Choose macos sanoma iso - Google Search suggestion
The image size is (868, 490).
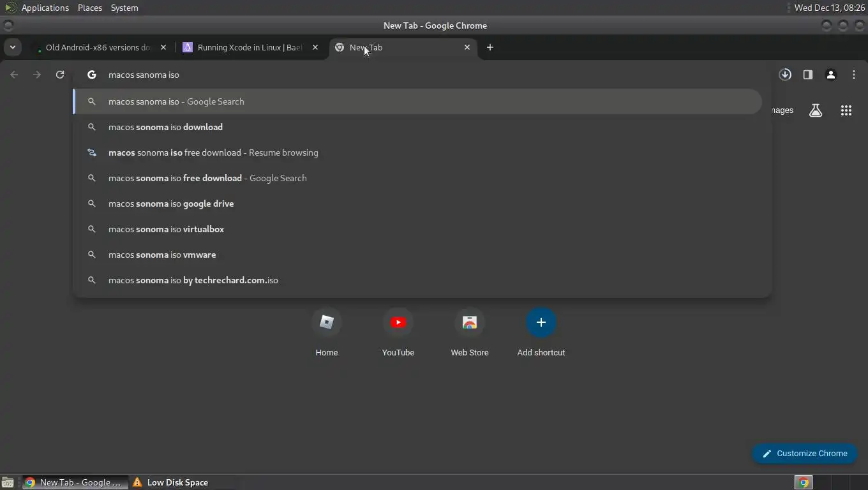coord(417,101)
